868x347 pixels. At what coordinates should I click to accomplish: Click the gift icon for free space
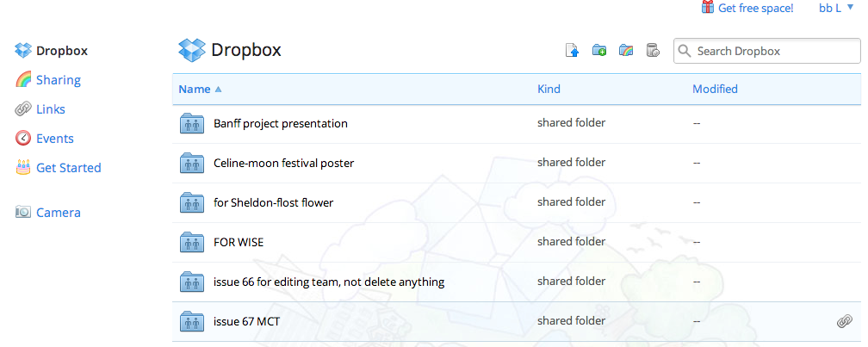point(708,8)
